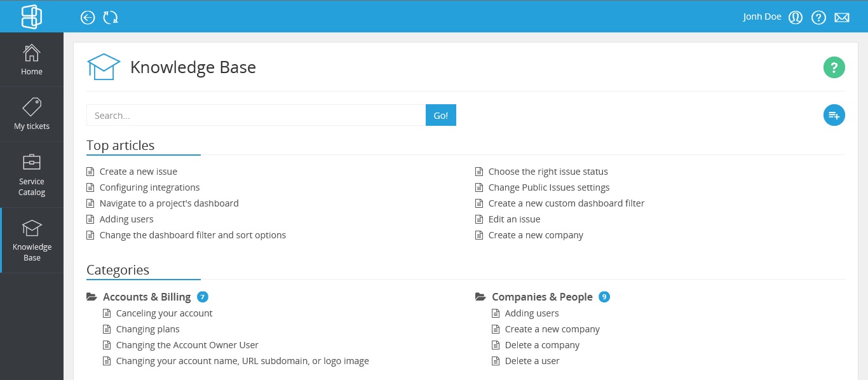
Task: Open 'Canceling your account' article link
Action: [x=164, y=313]
